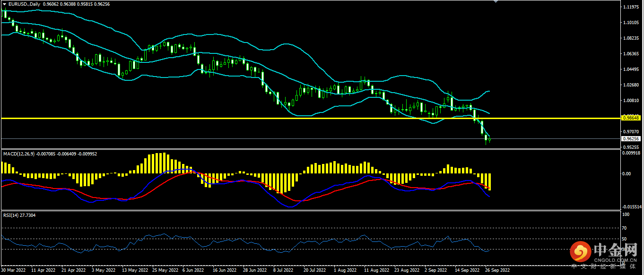This screenshot has width=644, height=275.
Task: Click the 14 Sep 2022 date label
Action: pos(465,271)
